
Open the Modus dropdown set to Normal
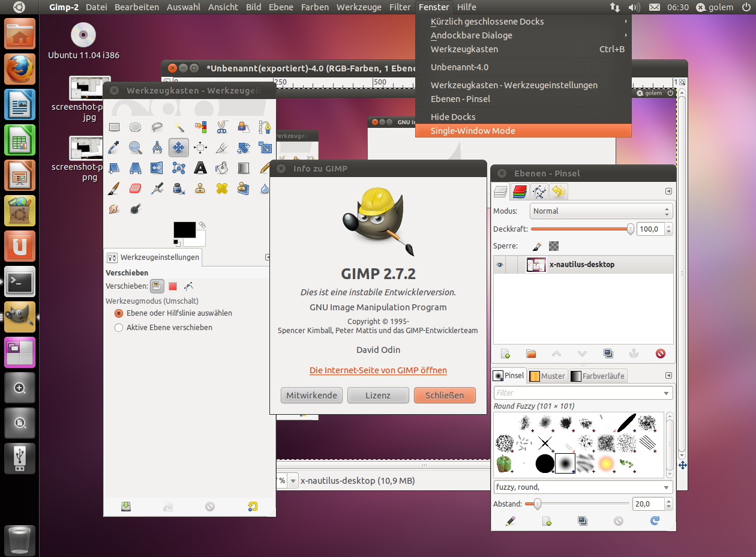(601, 211)
